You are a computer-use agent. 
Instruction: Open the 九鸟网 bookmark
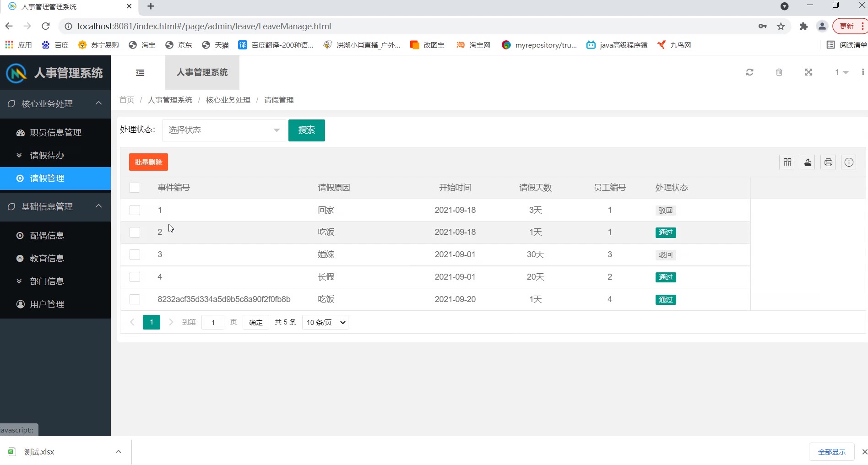674,45
